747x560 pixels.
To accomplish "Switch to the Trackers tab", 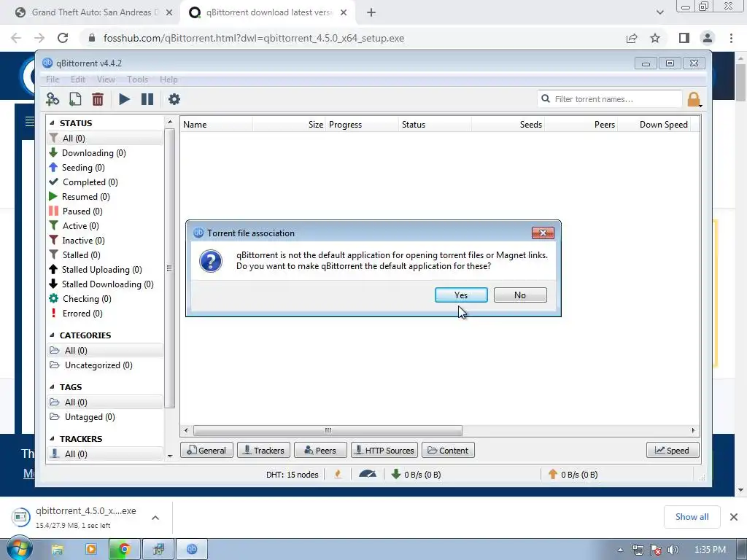I will click(263, 451).
